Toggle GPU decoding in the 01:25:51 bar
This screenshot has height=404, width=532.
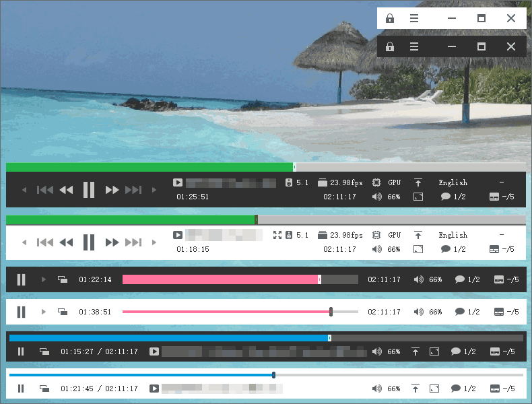(x=387, y=182)
